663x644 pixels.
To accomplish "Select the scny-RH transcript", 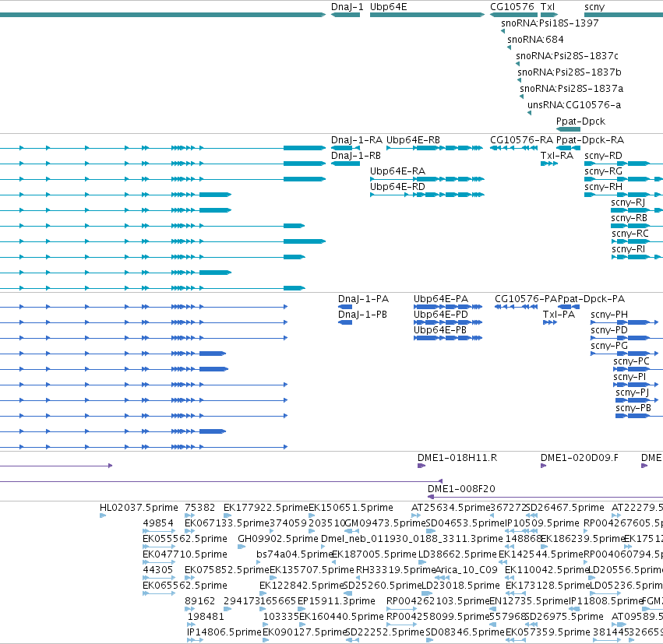I will tap(624, 195).
